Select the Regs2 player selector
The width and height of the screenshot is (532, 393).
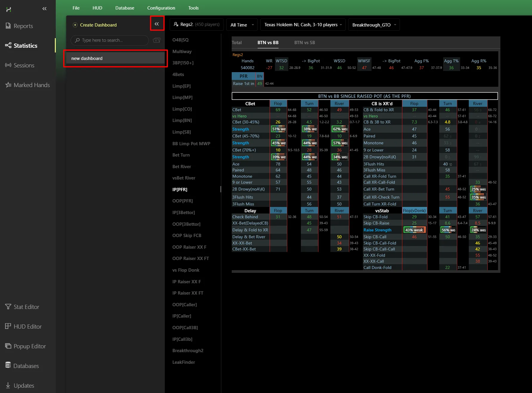click(x=197, y=24)
